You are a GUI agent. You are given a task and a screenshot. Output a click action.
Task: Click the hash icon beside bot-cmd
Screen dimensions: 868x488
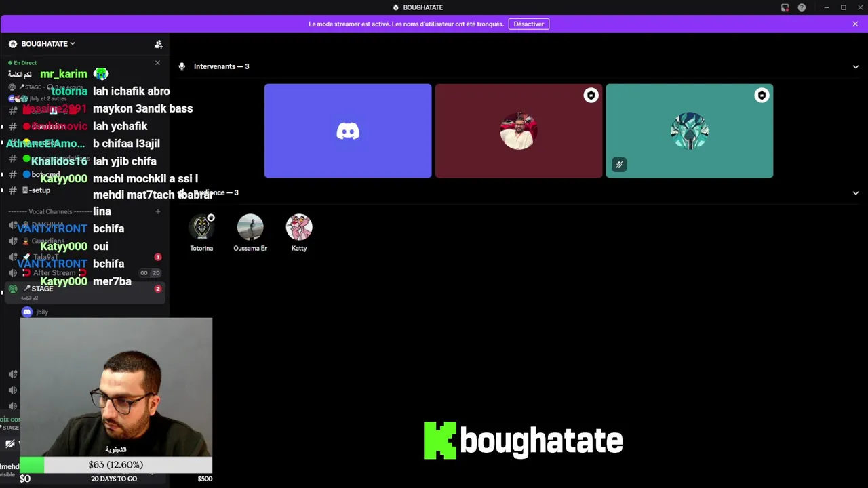tap(13, 174)
